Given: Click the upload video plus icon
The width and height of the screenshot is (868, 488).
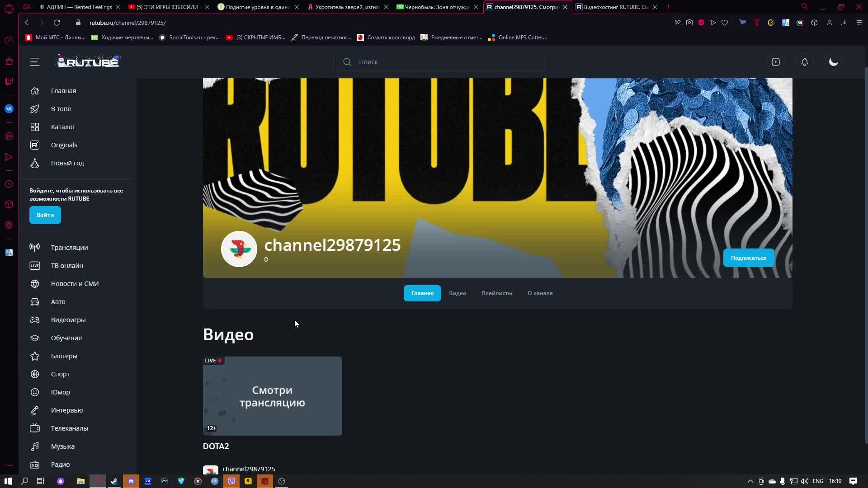Looking at the screenshot, I should coord(776,62).
